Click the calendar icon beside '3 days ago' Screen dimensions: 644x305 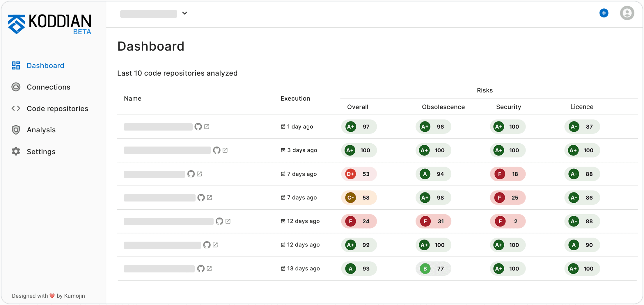pos(283,150)
